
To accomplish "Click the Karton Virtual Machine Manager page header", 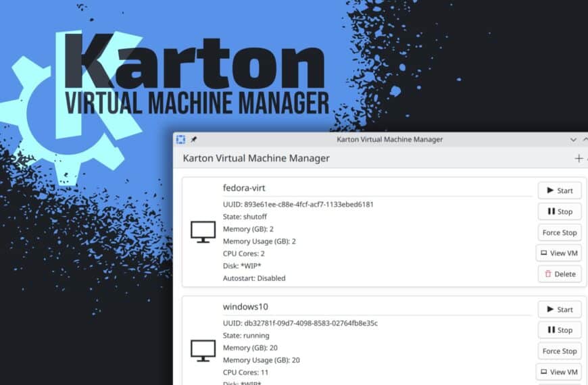I will click(256, 158).
